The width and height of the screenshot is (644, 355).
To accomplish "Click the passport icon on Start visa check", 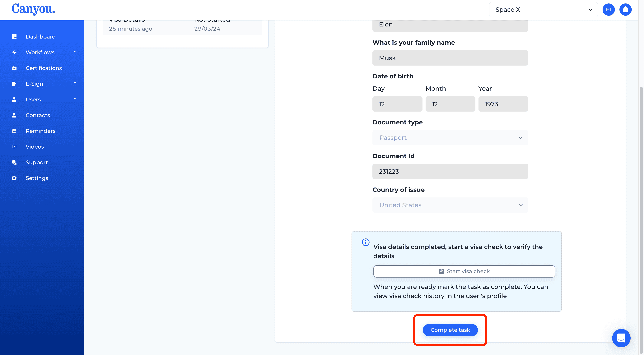I will point(441,271).
